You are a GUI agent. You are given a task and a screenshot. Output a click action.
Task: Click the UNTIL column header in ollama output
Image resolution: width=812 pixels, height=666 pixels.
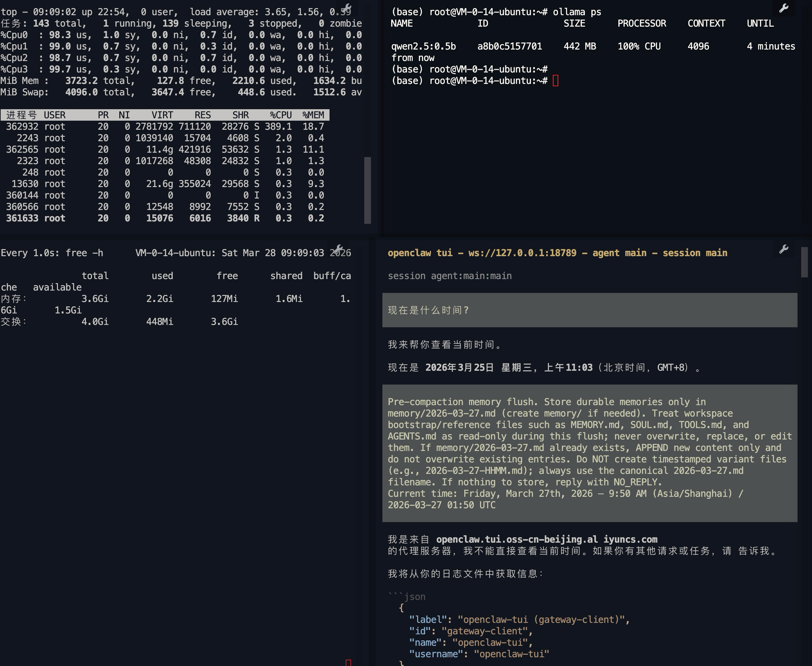(x=760, y=23)
